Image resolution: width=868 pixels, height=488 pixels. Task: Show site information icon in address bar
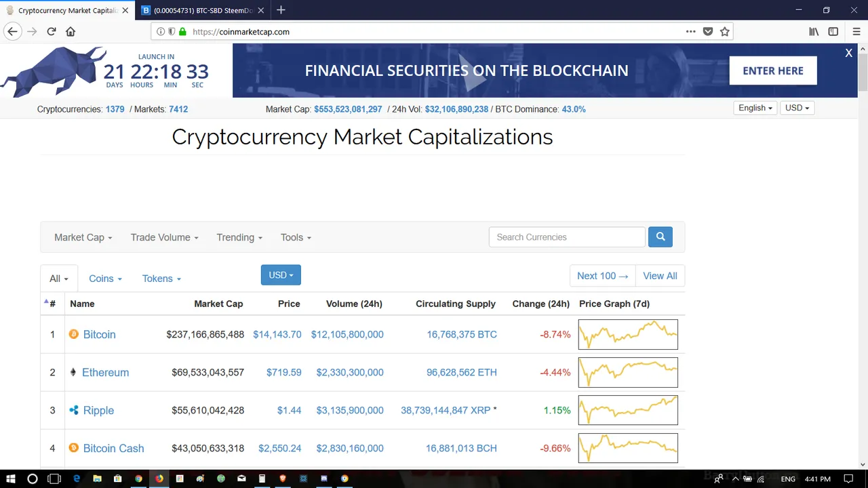coord(161,31)
